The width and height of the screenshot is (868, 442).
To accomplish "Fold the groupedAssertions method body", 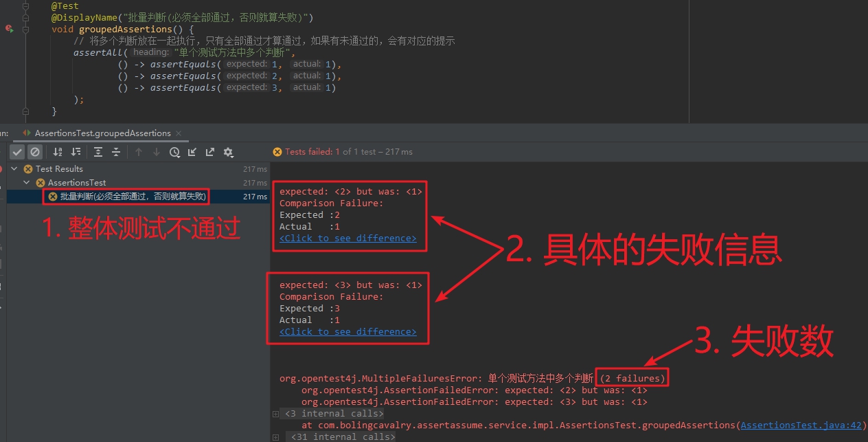I will pos(25,30).
